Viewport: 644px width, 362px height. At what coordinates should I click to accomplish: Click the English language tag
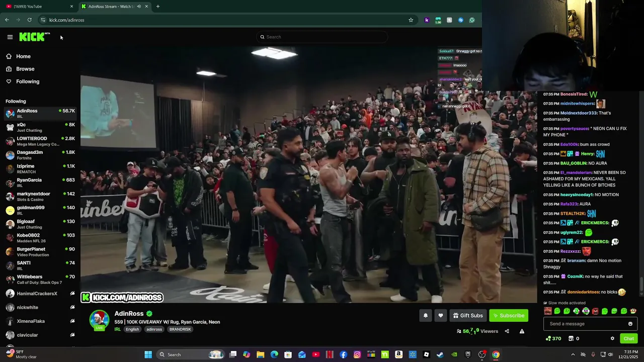tap(132, 329)
